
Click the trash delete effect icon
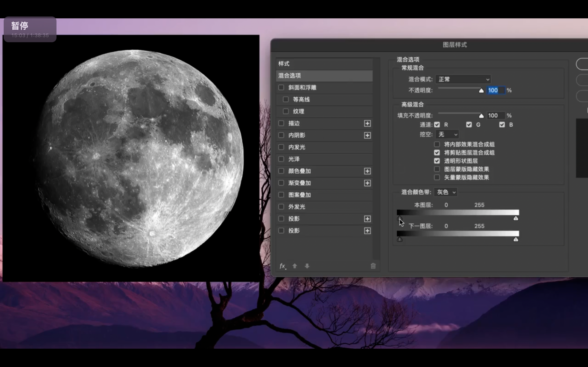373,266
